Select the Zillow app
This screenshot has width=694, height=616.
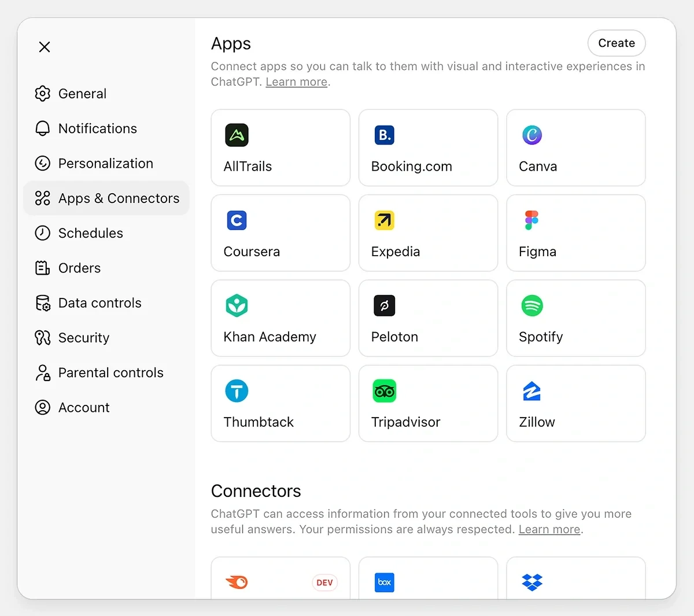pos(575,403)
